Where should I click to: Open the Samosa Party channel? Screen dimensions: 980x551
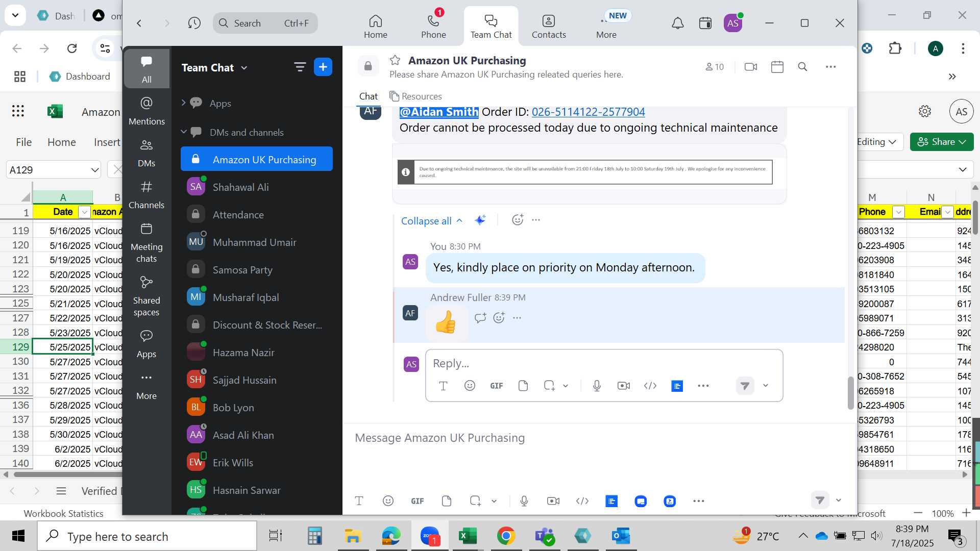257,270
